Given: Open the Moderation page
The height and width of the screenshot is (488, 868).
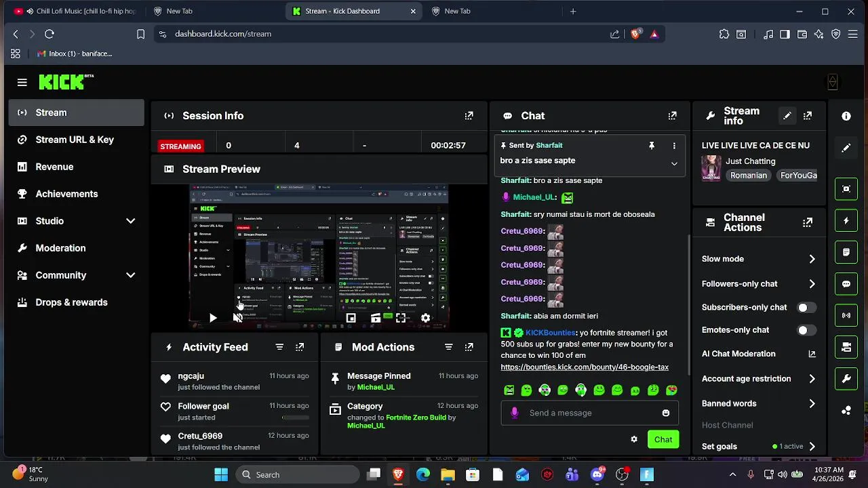Looking at the screenshot, I should 77,248.
